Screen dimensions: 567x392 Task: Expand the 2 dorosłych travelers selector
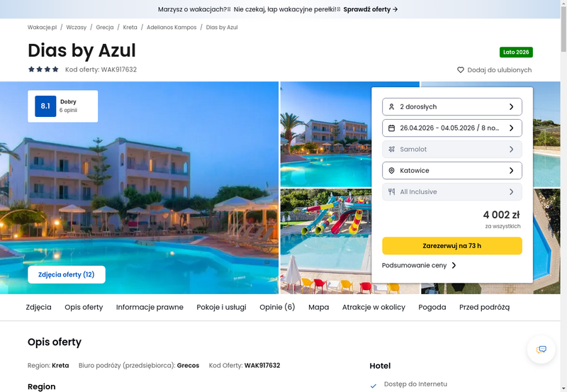452,106
